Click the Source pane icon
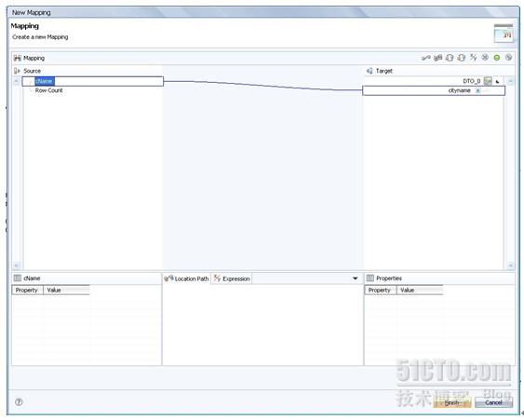524x420 pixels. click(17, 71)
